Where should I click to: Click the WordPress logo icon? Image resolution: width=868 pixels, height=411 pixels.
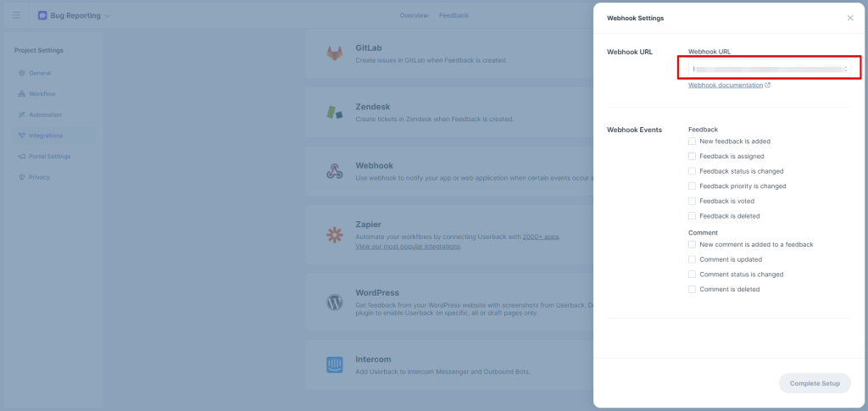335,303
